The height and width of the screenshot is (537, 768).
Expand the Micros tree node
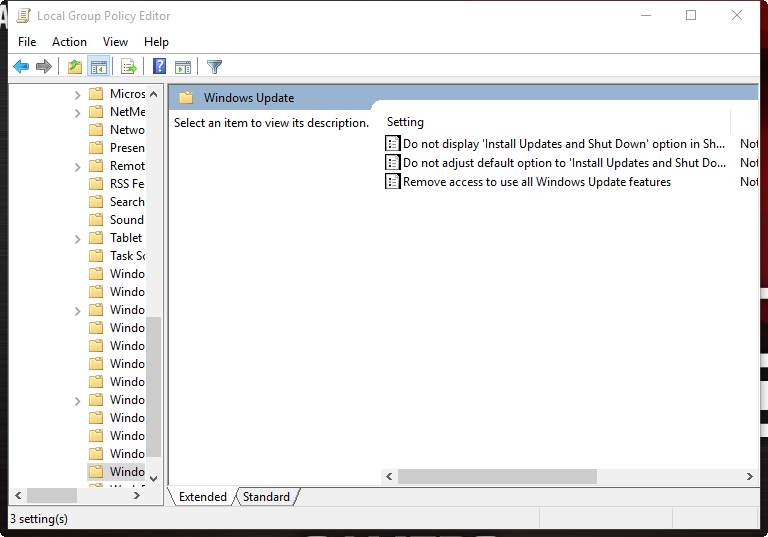pos(77,95)
